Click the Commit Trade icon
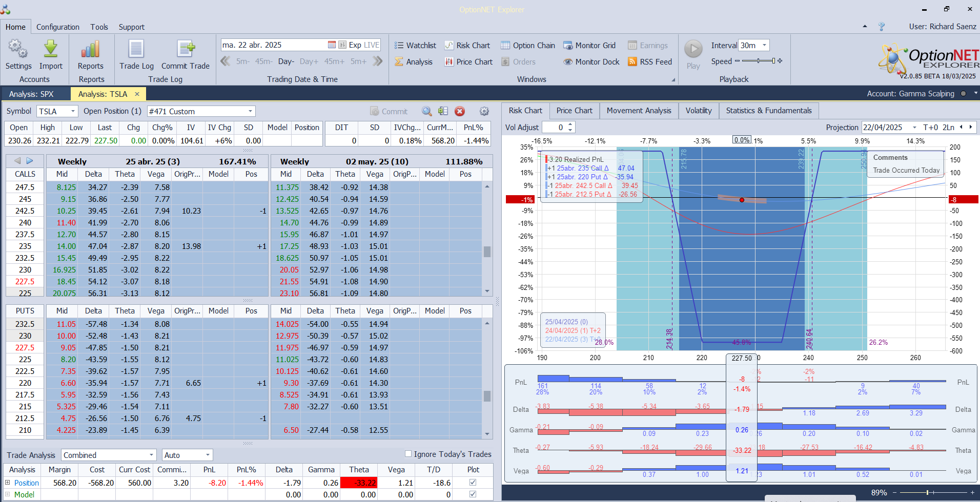The image size is (980, 502). click(x=185, y=50)
